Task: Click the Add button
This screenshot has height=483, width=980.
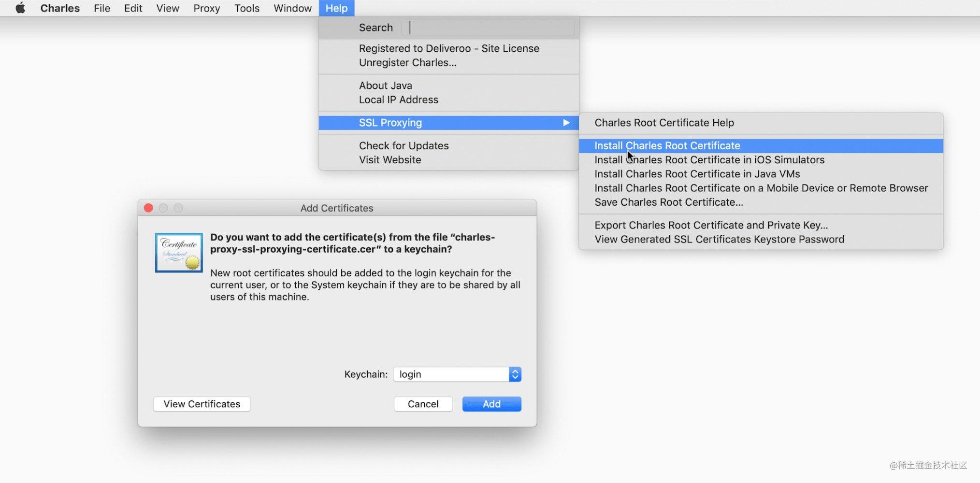Action: (492, 404)
